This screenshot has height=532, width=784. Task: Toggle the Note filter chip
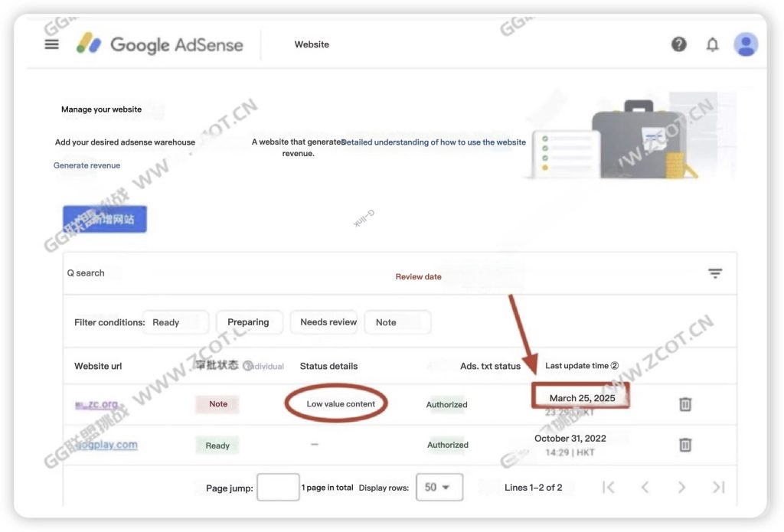[x=397, y=322]
